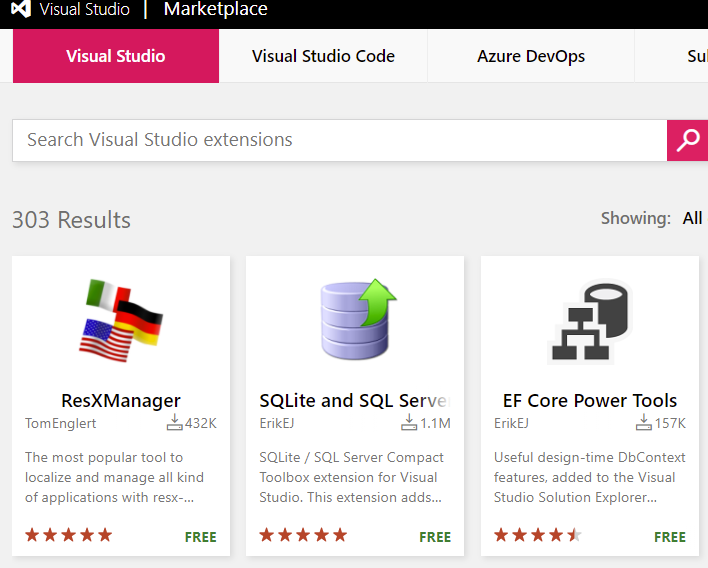Screen dimensions: 708x568
Task: Click FREE label on SQLite card
Action: [435, 537]
